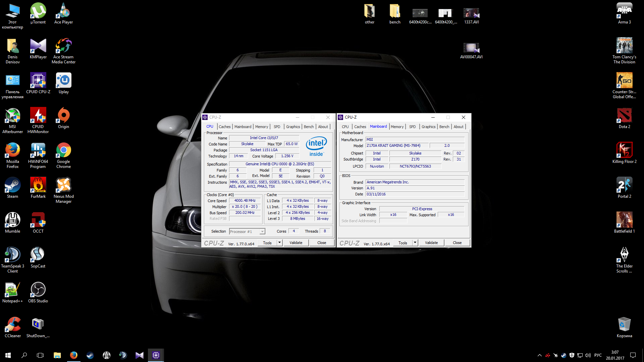Switch to Memory tab in right CPU-Z window
This screenshot has width=644, height=362.
pos(397,127)
